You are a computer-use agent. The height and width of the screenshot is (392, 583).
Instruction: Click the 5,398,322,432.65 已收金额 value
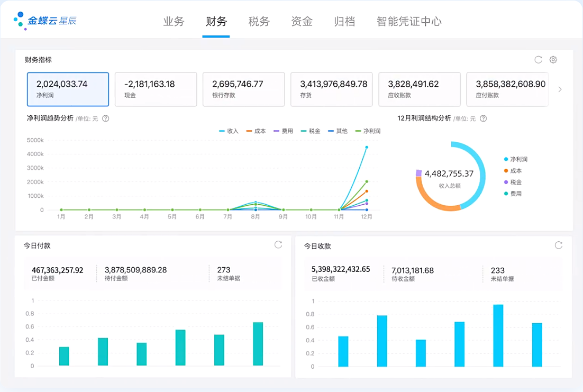[341, 269]
